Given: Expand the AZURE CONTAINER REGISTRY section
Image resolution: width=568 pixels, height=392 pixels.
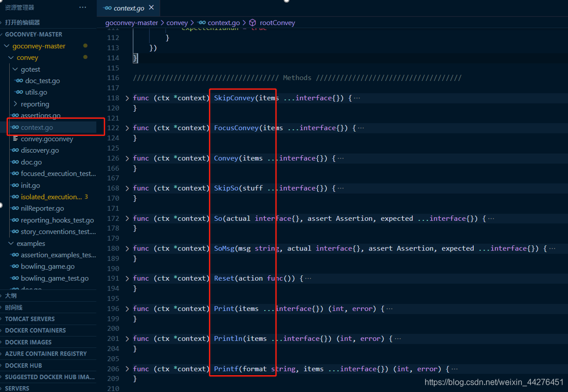Looking at the screenshot, I should coord(46,354).
